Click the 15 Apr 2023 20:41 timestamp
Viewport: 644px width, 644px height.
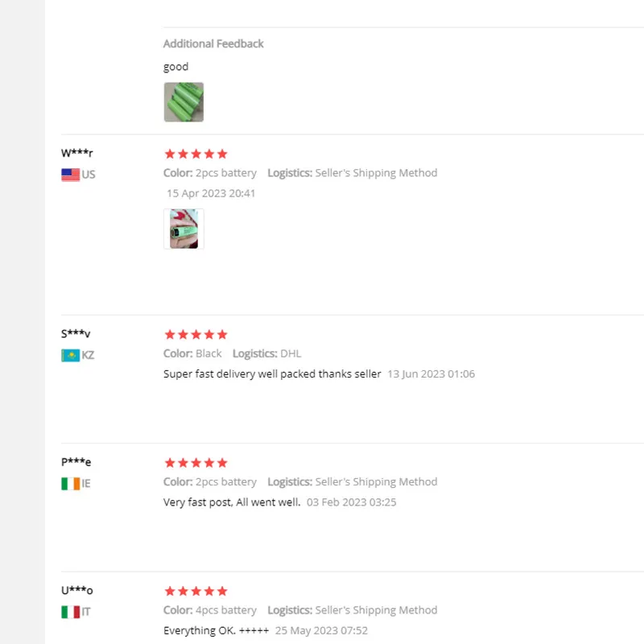tap(211, 193)
